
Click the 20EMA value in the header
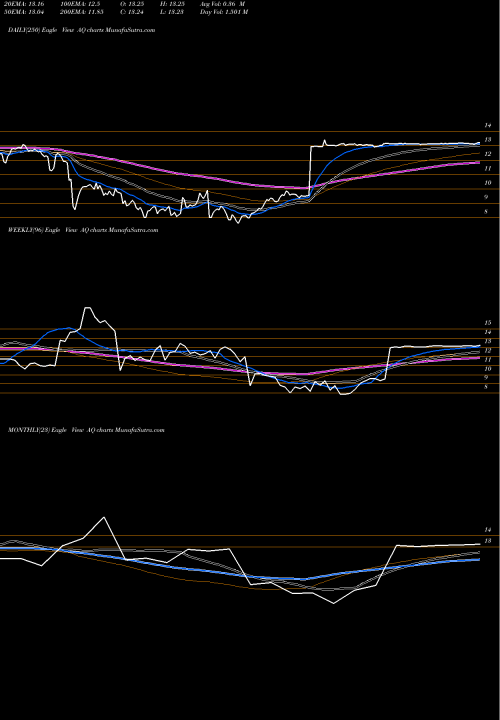pyautogui.click(x=22, y=4)
